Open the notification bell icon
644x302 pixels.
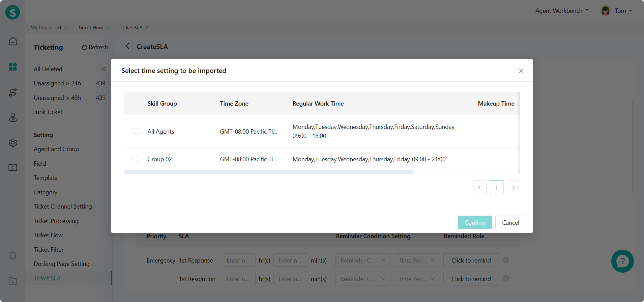point(13,255)
